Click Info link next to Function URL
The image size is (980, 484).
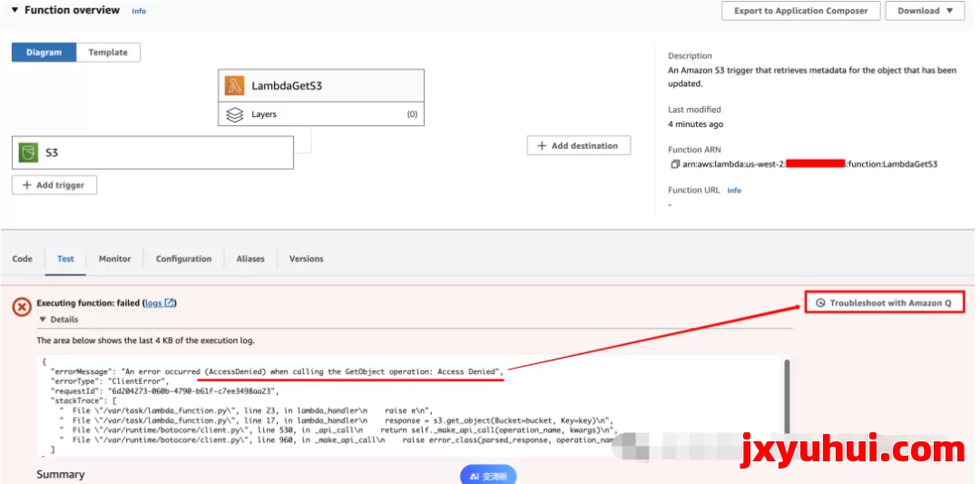click(x=734, y=190)
